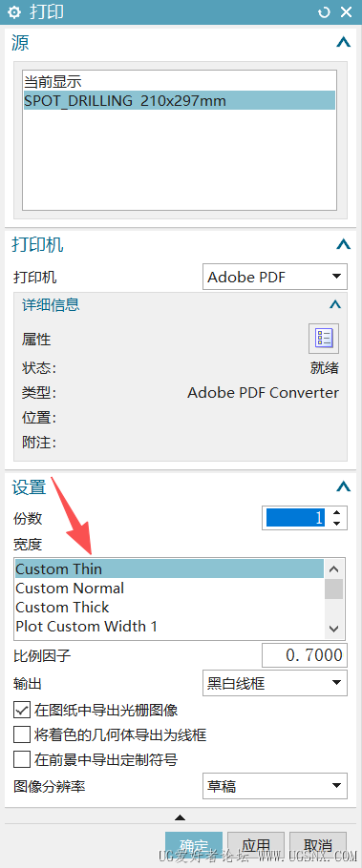Click the width list scrollbar thumb

click(x=333, y=589)
